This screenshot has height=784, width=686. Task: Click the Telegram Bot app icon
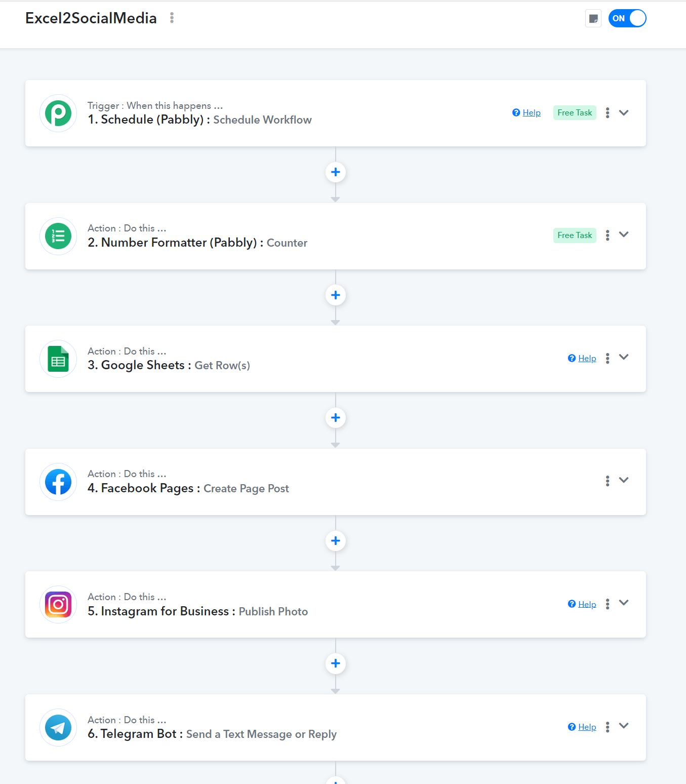[x=58, y=727]
